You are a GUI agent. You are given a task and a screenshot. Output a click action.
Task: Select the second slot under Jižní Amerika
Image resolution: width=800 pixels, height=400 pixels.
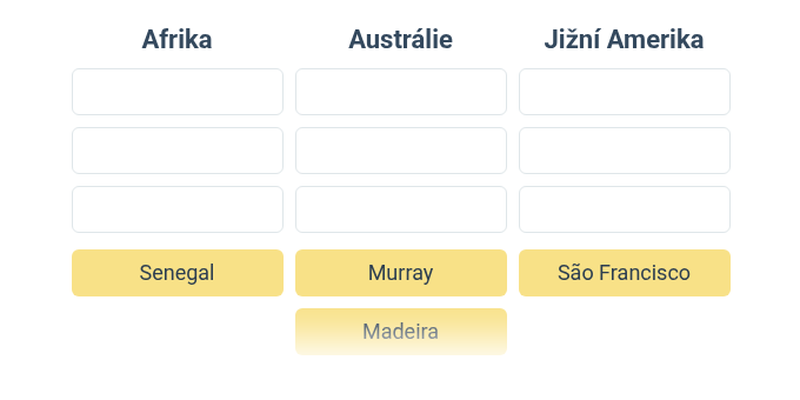click(x=624, y=151)
